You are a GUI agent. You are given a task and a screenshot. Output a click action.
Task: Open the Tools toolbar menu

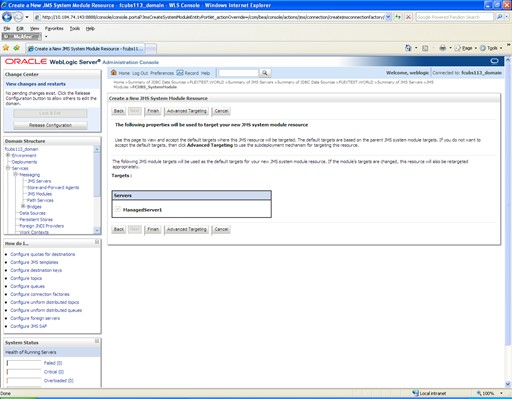(491, 48)
